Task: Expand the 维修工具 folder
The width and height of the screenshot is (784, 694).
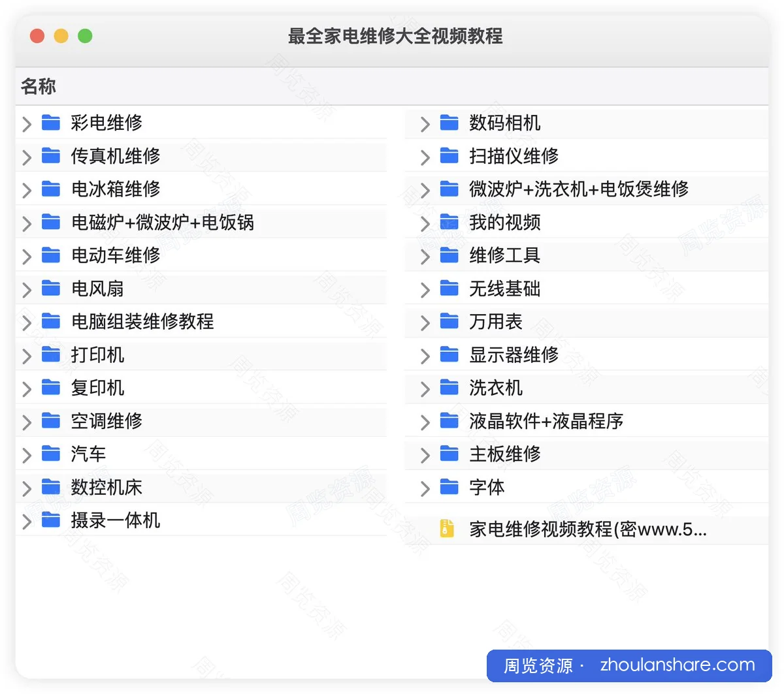Action: coord(425,256)
